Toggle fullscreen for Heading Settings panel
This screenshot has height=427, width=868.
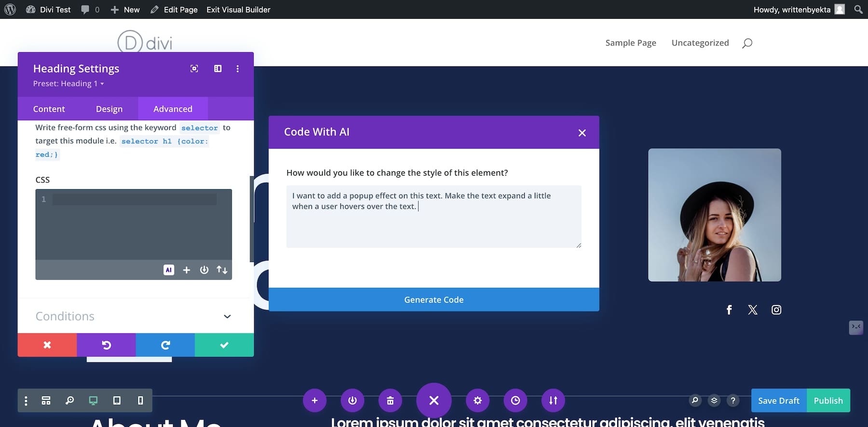click(194, 69)
